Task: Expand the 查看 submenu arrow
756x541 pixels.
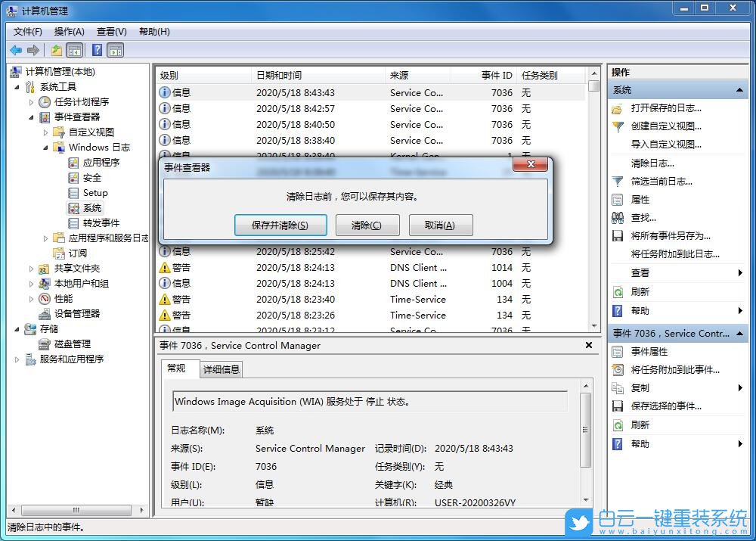Action: click(741, 272)
